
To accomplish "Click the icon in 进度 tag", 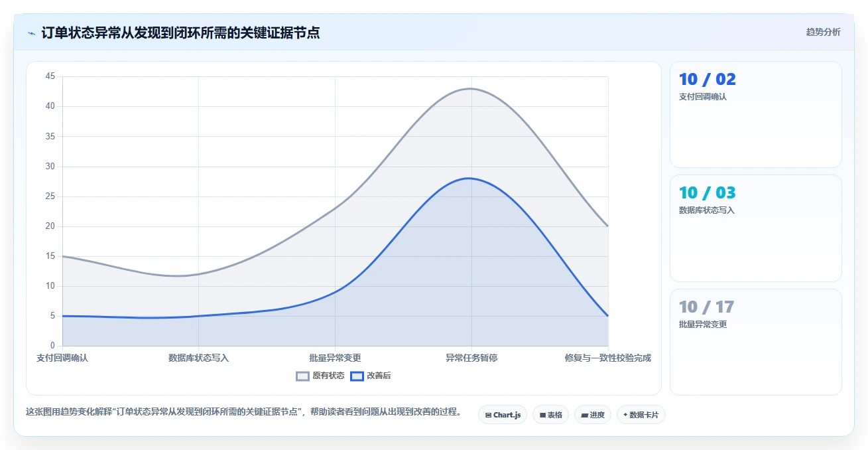I will tap(584, 415).
